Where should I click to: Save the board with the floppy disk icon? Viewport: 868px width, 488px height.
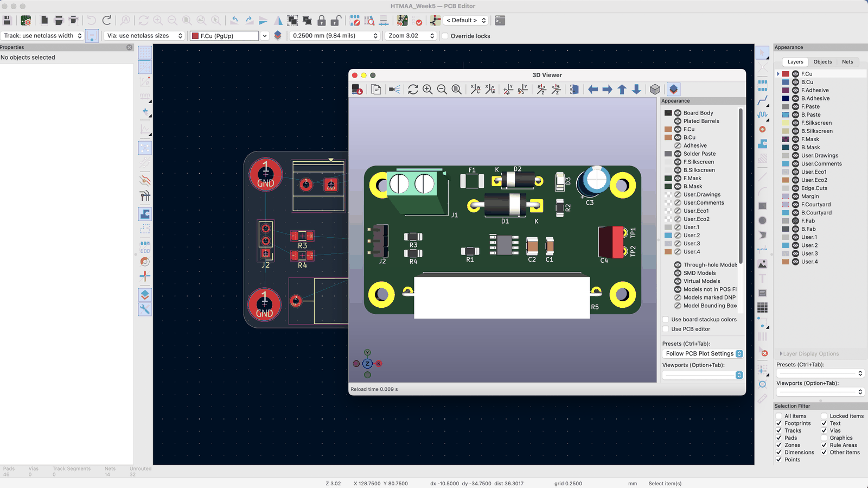click(x=7, y=21)
